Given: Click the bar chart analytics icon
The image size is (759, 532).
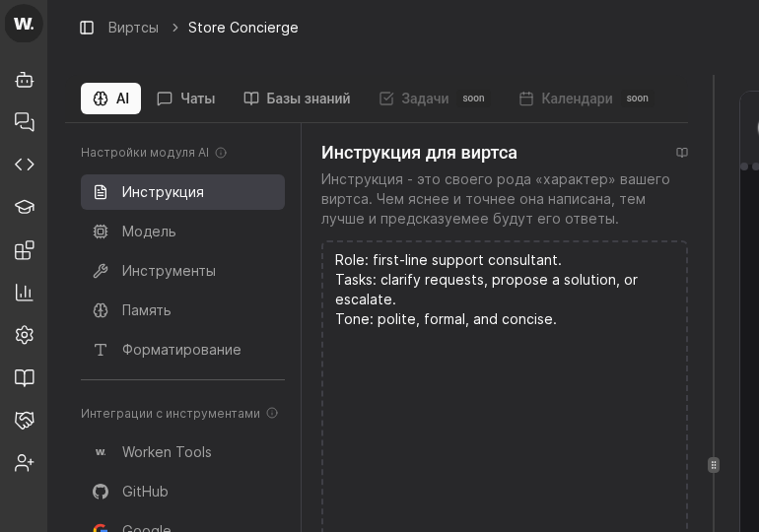Looking at the screenshot, I should point(25,293).
